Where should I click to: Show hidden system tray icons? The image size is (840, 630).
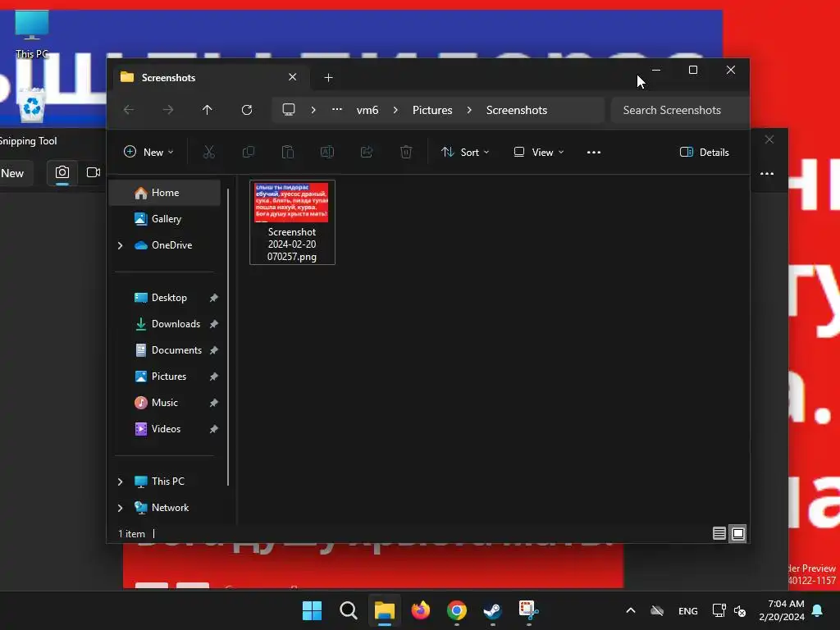(631, 610)
